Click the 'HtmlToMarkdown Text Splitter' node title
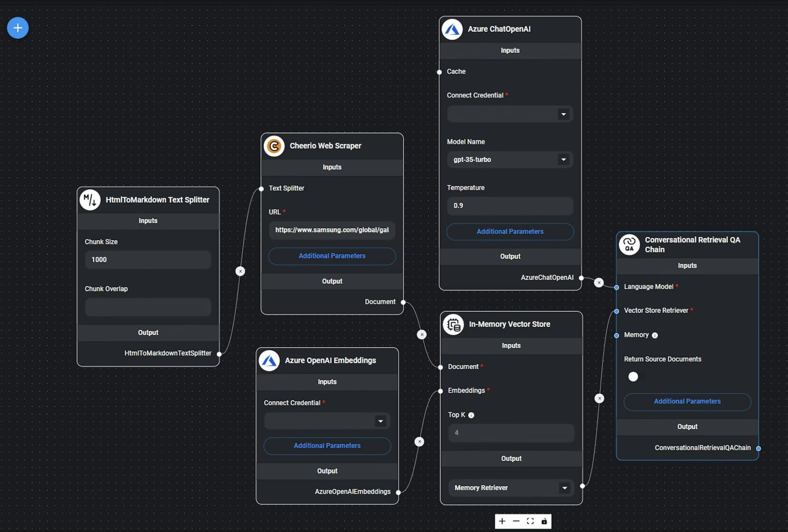The width and height of the screenshot is (788, 532). [x=158, y=200]
